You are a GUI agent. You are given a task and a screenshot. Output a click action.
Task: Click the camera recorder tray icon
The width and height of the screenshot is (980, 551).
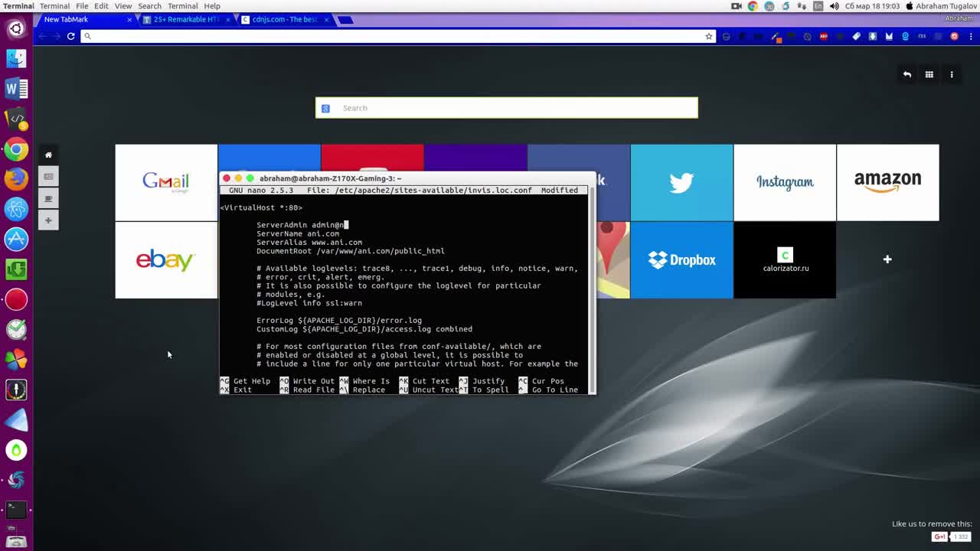point(737,6)
